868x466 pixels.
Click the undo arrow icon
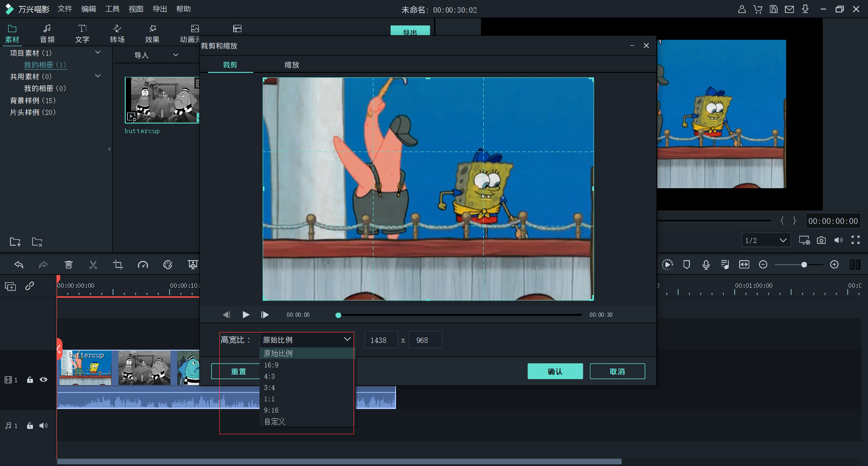point(19,265)
